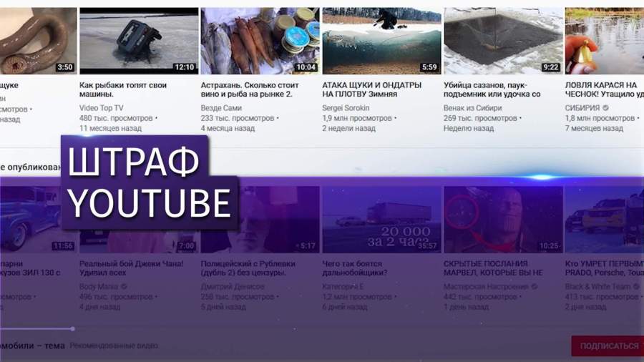644x362 pixels.
Task: Click 'Неделю назад' text
Action: tap(469, 129)
